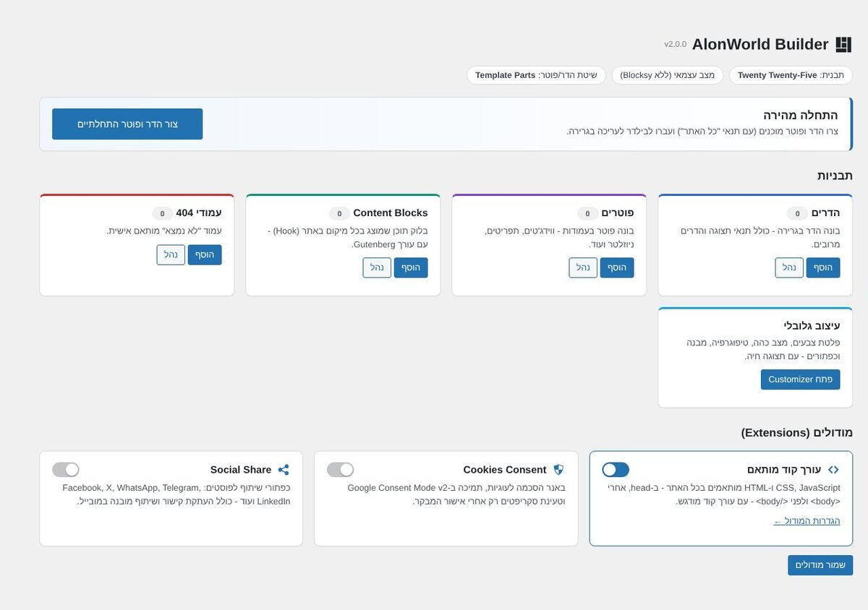Click the עיצוב גלובלי card title
868x610 pixels.
point(811,325)
